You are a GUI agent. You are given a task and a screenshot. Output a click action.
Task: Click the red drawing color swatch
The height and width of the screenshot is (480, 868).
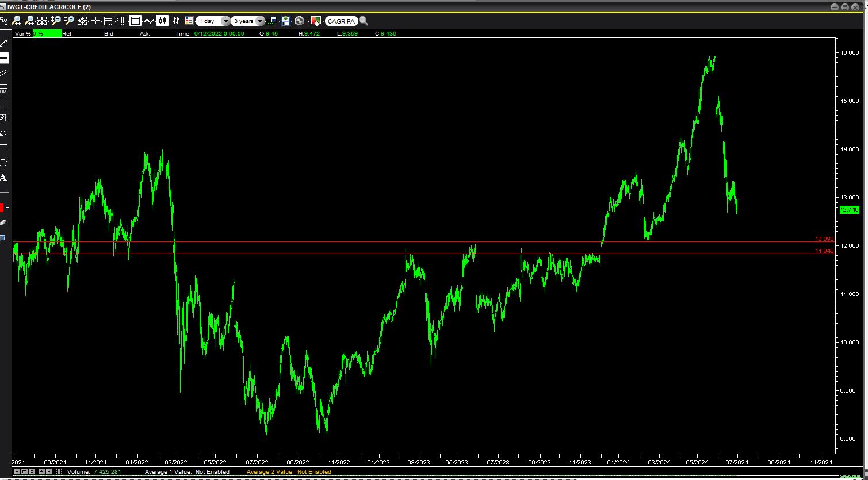point(2,208)
